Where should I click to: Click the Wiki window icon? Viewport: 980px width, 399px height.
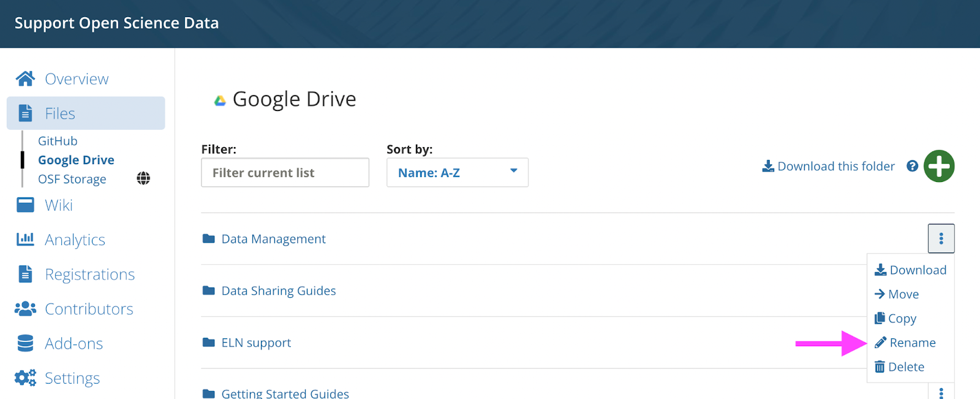point(25,205)
